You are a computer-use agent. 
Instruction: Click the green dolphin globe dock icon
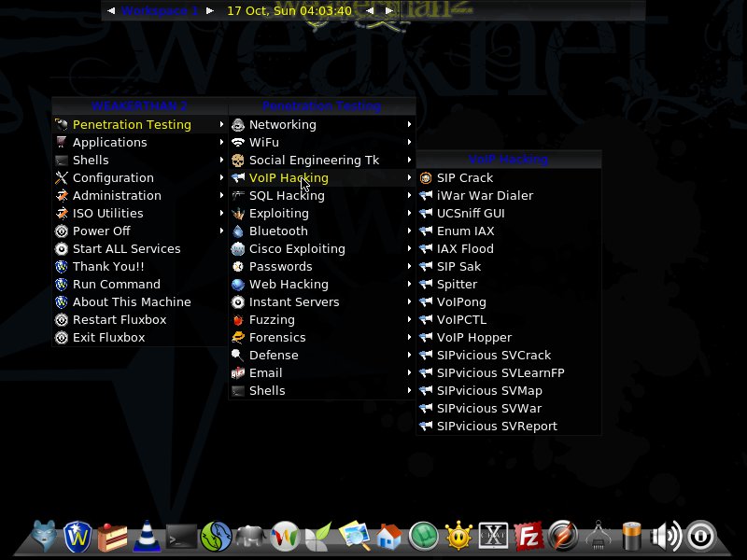coord(217,538)
